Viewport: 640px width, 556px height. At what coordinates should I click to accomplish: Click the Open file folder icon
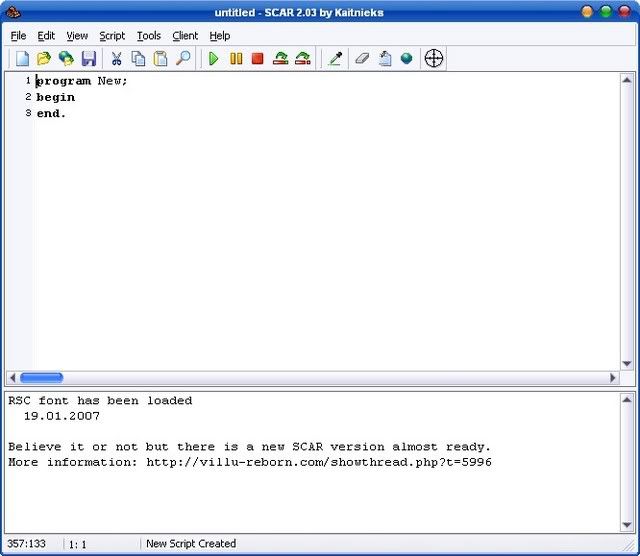point(44,59)
